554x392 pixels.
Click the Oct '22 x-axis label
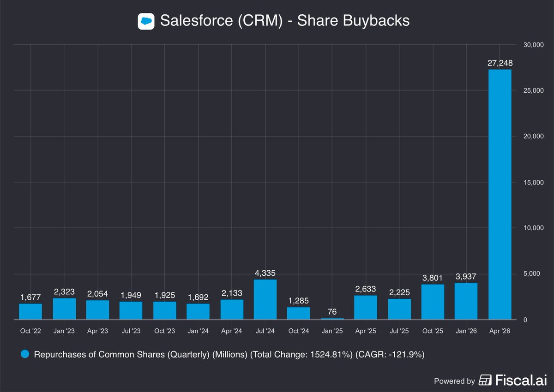tap(30, 331)
